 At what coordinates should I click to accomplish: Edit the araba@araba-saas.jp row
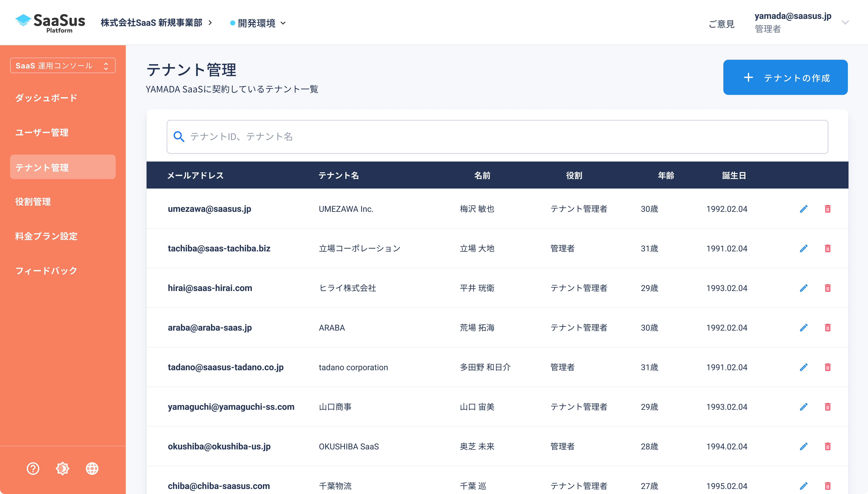tap(804, 328)
